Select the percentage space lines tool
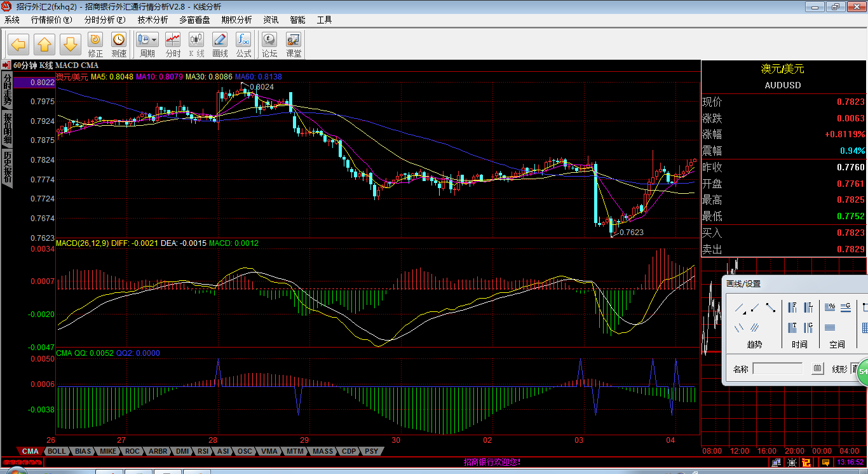 830,308
